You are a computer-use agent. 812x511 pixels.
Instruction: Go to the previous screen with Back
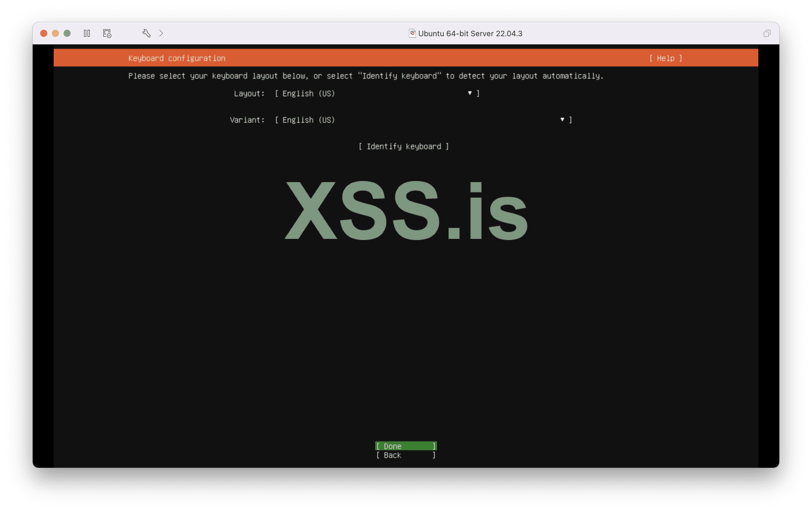pos(406,455)
